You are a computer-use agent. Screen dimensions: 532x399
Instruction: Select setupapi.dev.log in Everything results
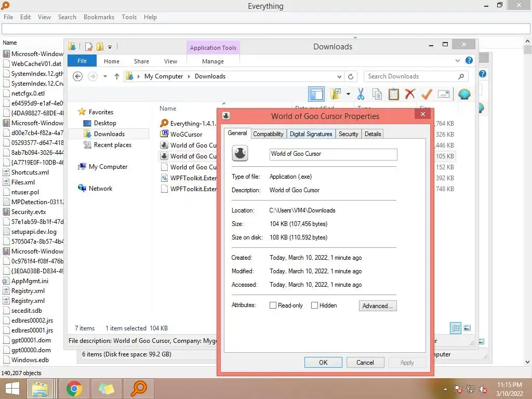[x=34, y=232]
